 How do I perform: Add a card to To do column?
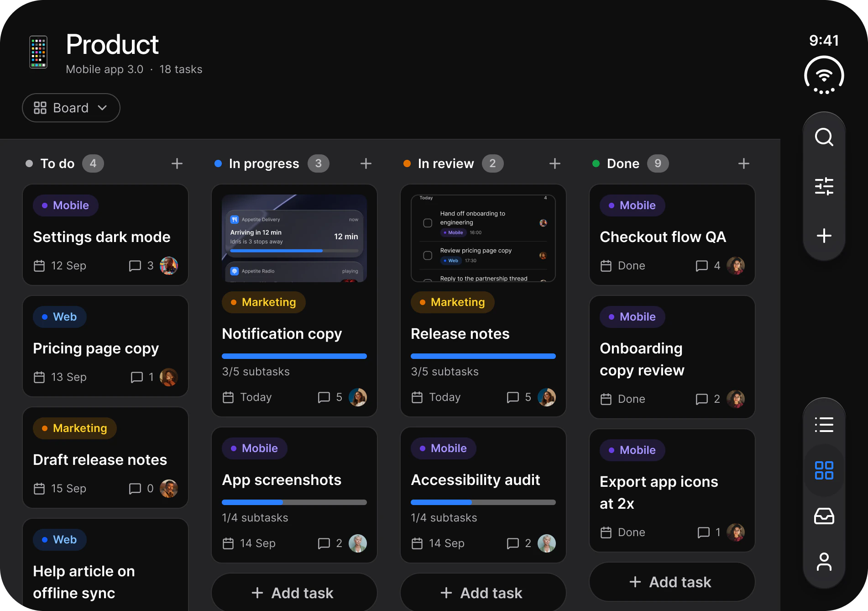tap(177, 163)
